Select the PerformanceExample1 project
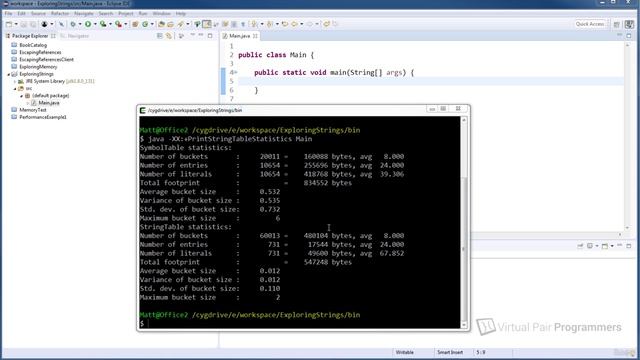This screenshot has height=360, width=640. coord(42,117)
